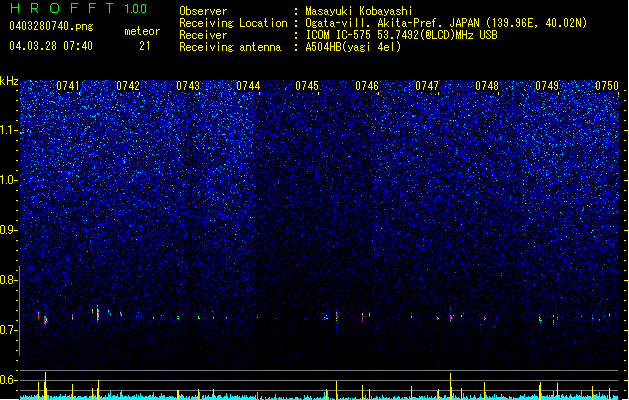The height and width of the screenshot is (400, 629).
Task: Click the 0749 time marker
Action: click(547, 86)
